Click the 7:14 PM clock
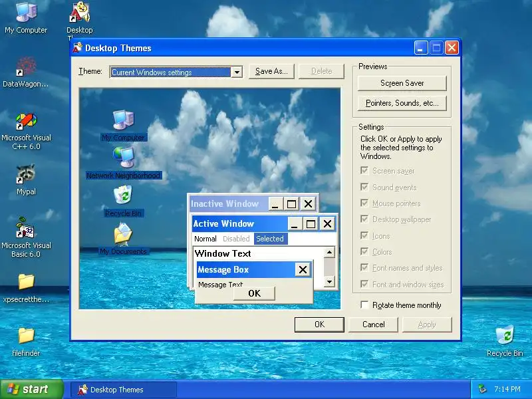Image resolution: width=532 pixels, height=399 pixels. pyautogui.click(x=507, y=389)
